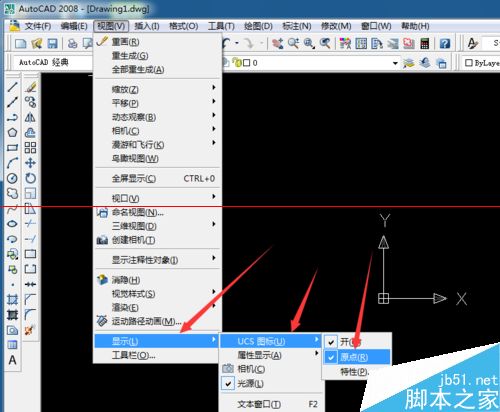This screenshot has width=500, height=412.
Task: Select the Copy objects tool
Action: [x=30, y=102]
